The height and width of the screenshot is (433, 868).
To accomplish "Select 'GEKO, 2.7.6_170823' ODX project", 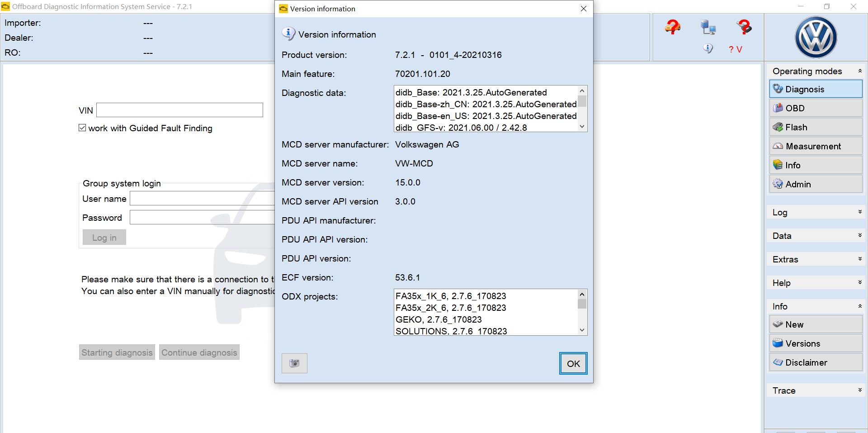I will 439,319.
